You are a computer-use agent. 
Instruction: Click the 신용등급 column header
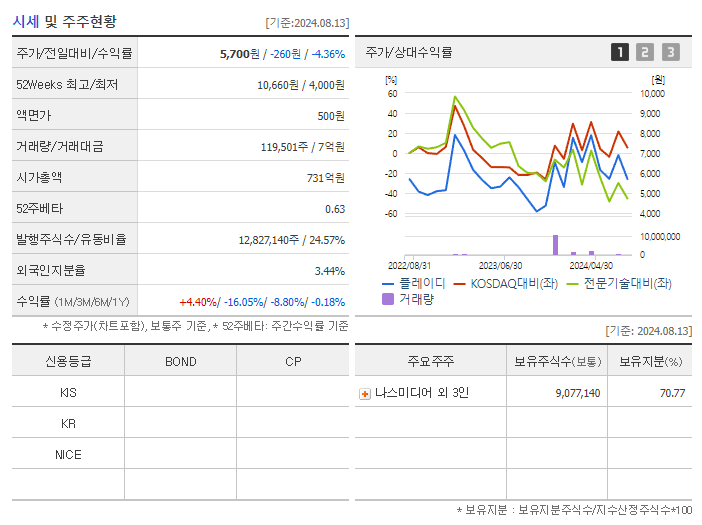click(x=68, y=361)
